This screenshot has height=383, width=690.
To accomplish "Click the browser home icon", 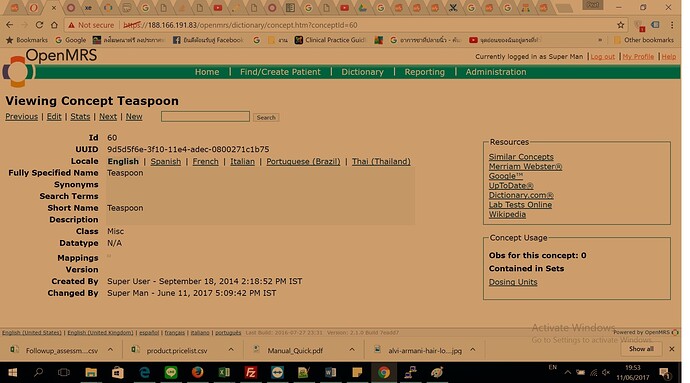I will [x=54, y=25].
